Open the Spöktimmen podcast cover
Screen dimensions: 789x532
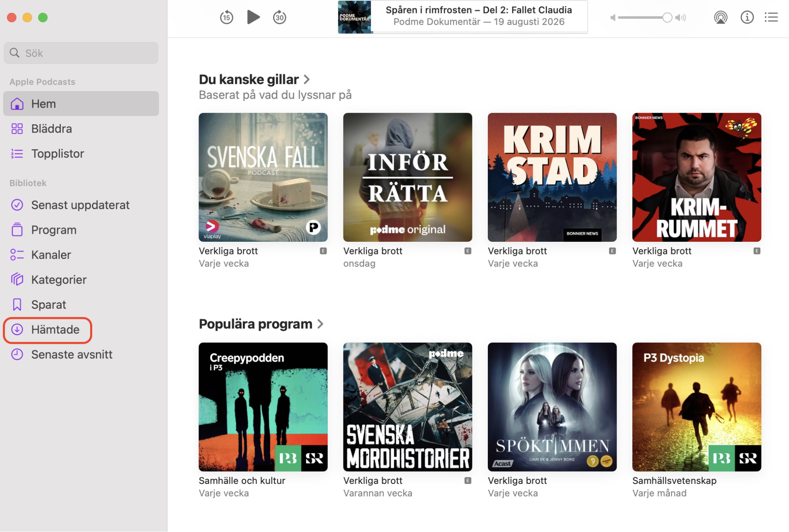pos(552,407)
